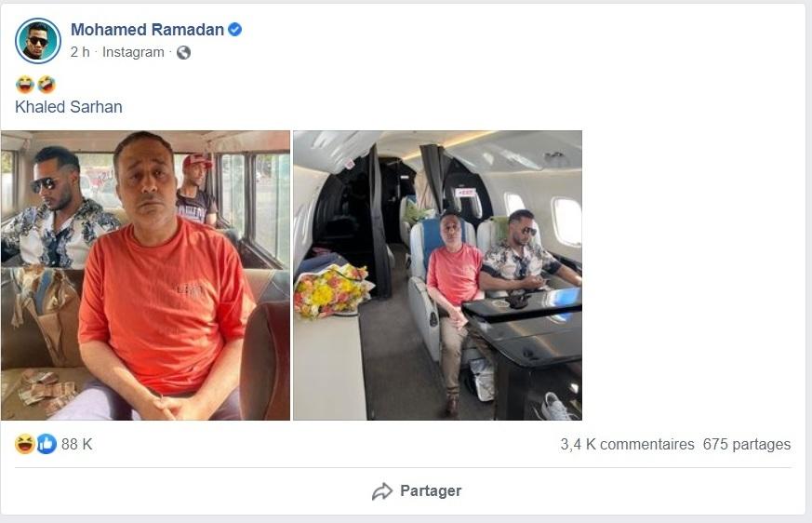Open the 3,4 K commentaires link

click(x=627, y=444)
